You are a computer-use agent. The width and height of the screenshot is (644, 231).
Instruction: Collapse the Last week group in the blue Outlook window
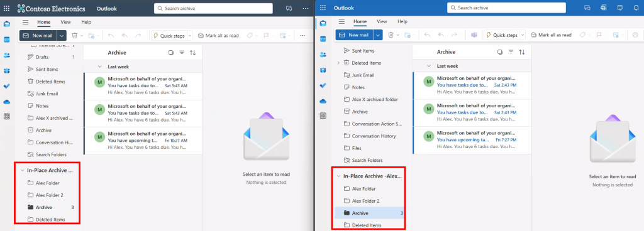click(429, 65)
